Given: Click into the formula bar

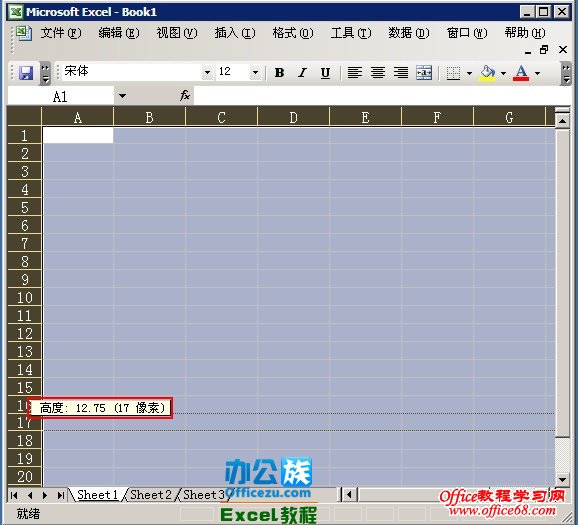Looking at the screenshot, I should (382, 96).
